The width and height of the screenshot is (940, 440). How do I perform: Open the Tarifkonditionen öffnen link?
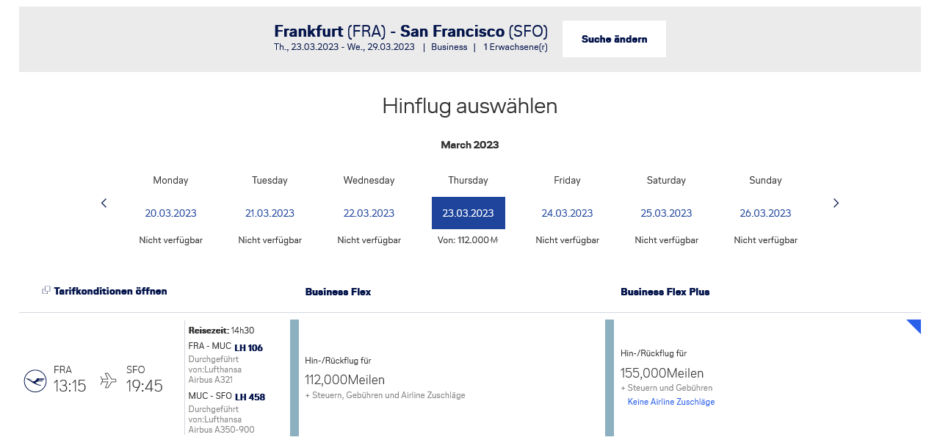[110, 291]
